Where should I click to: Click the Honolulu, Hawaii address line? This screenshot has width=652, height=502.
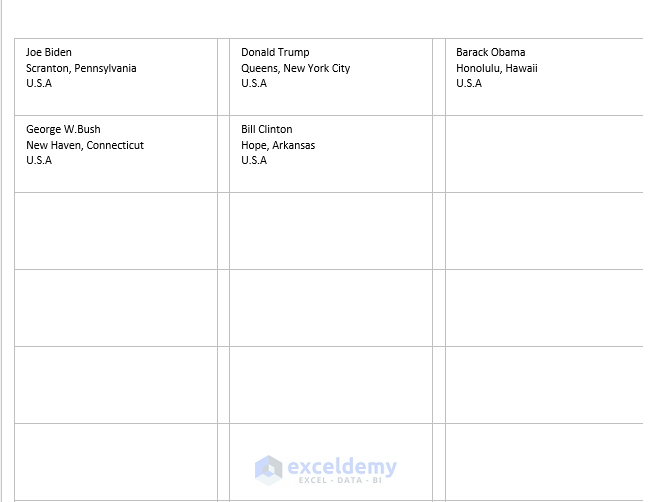pyautogui.click(x=496, y=68)
